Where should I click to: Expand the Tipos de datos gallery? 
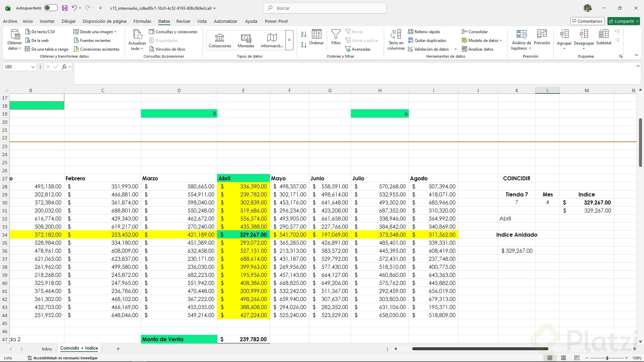pyautogui.click(x=289, y=41)
